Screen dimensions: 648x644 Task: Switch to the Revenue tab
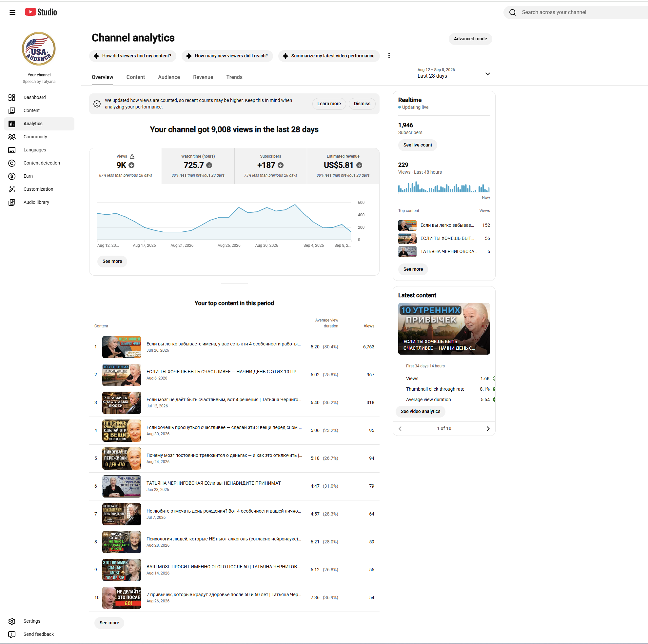pyautogui.click(x=203, y=77)
